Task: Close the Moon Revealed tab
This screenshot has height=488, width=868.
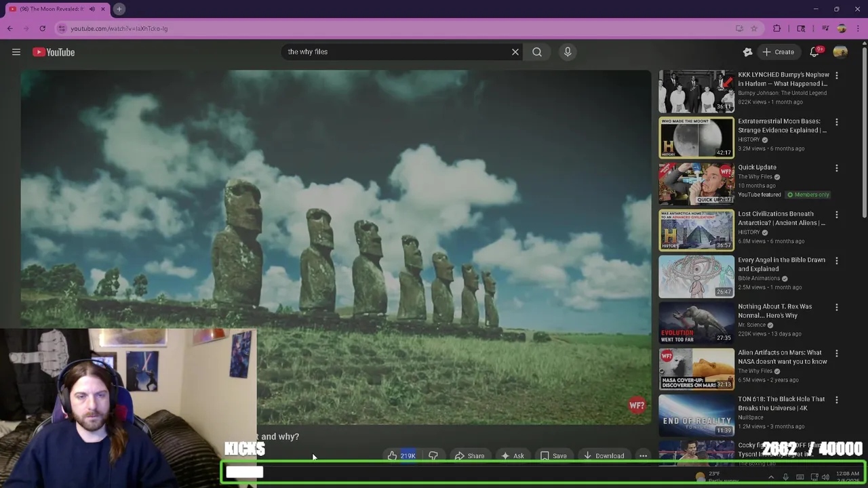Action: tap(103, 9)
